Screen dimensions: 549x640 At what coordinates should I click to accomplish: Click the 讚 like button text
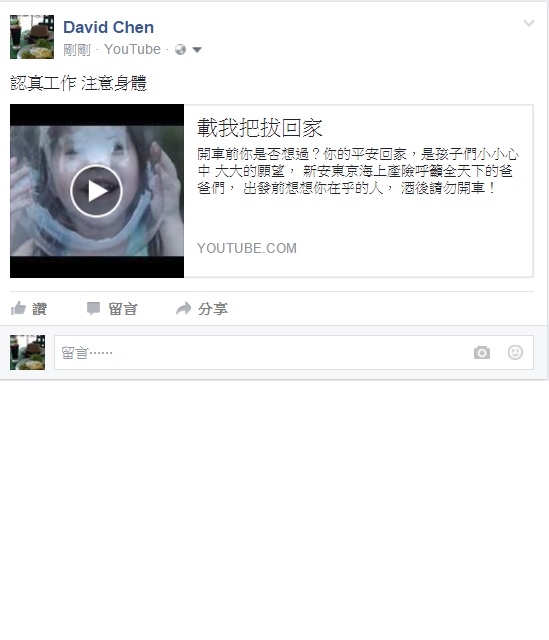coord(40,309)
